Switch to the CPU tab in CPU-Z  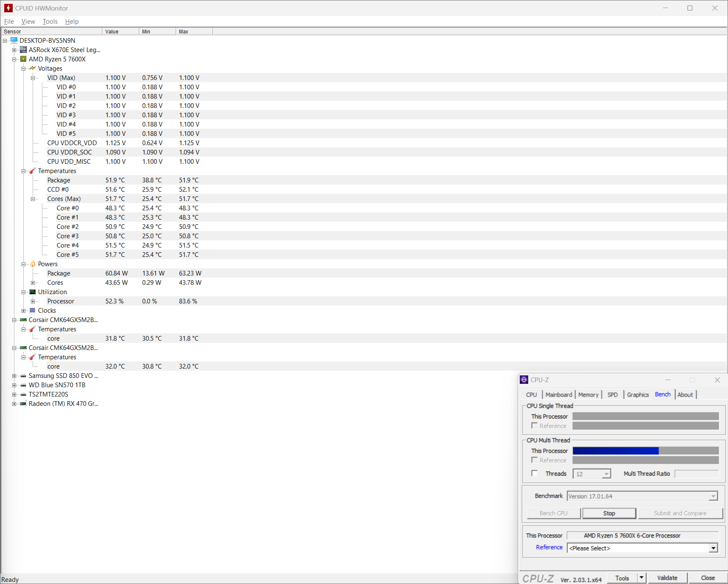point(532,394)
